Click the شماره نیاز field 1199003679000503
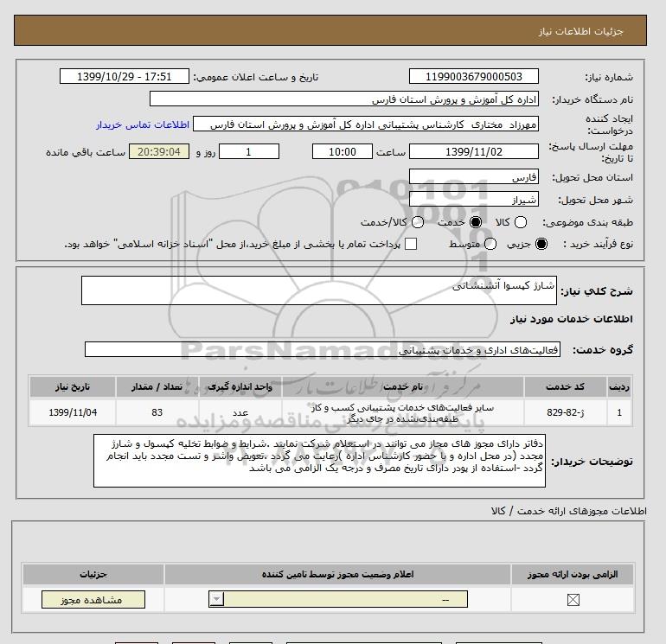This screenshot has width=666, height=644. tap(474, 77)
